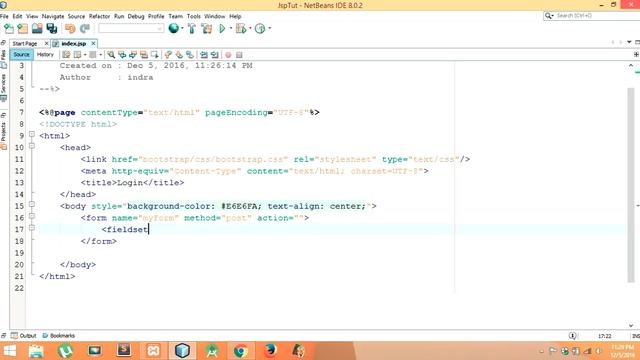Viewport: 640px width, 360px height.
Task: Open notifications icon in status bar
Action: coord(573,336)
